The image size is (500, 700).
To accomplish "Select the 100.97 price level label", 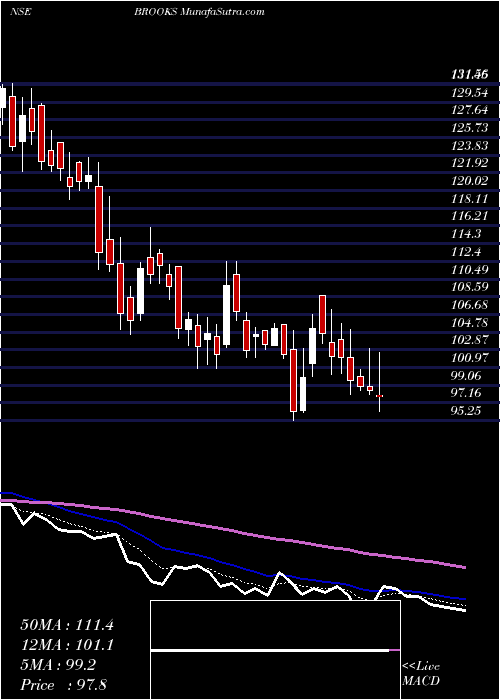I will coord(469,358).
